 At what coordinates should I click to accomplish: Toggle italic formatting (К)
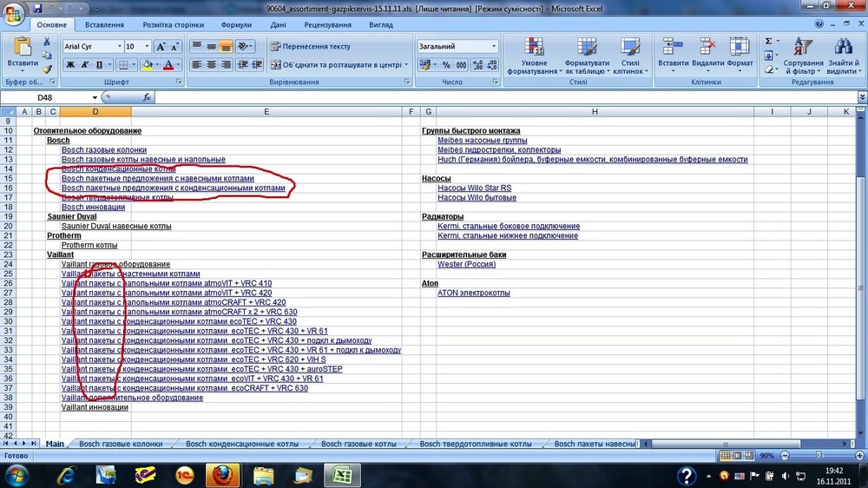(85, 65)
